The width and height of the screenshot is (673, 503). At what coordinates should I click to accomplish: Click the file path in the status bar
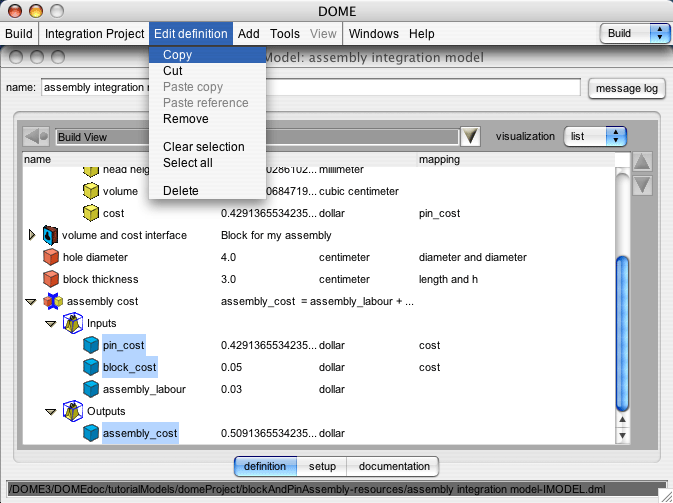(307, 489)
